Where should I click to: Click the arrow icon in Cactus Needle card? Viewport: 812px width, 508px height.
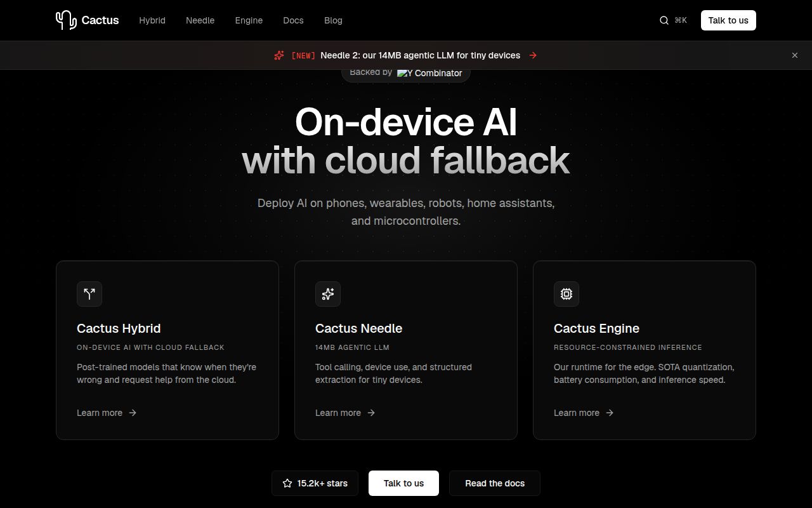[371, 413]
